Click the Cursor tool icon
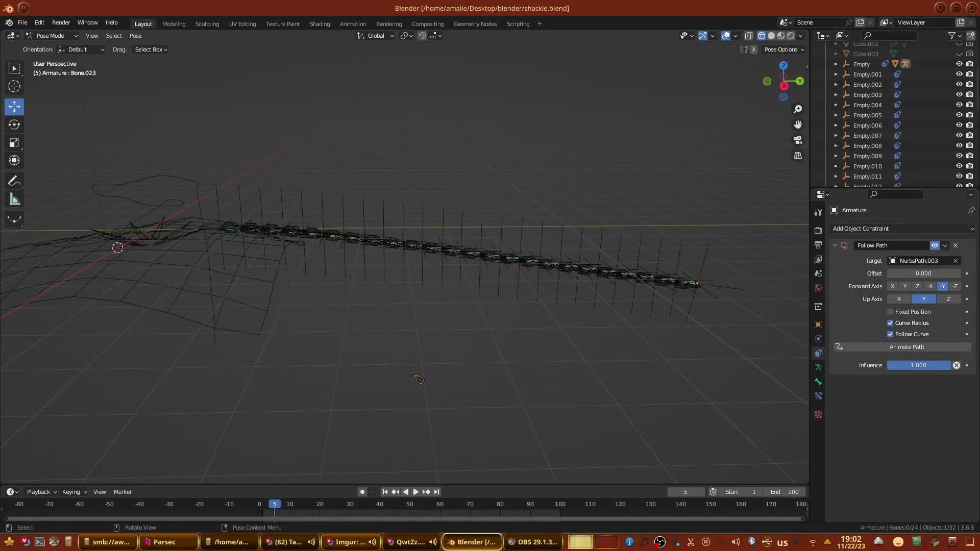This screenshot has width=980, height=551. [x=14, y=86]
